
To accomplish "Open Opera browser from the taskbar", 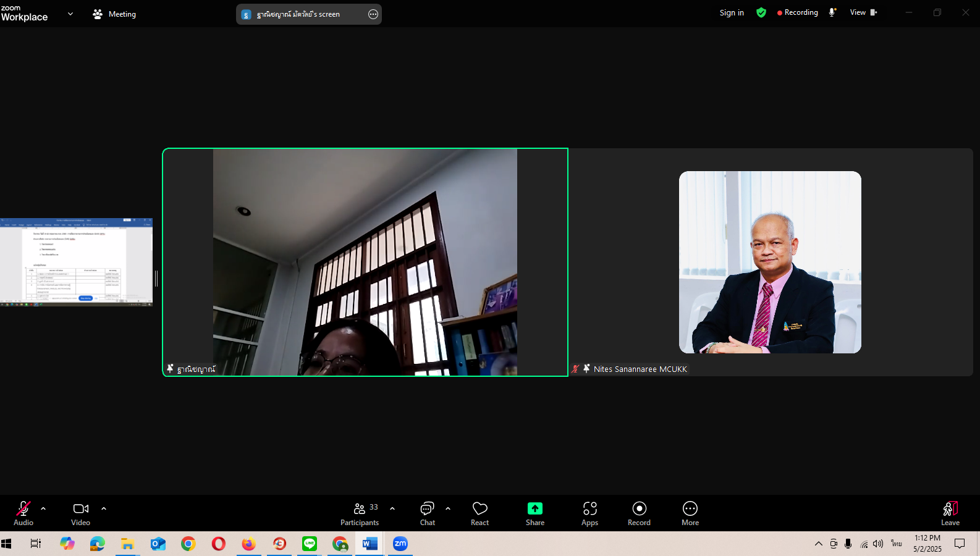I will (219, 544).
